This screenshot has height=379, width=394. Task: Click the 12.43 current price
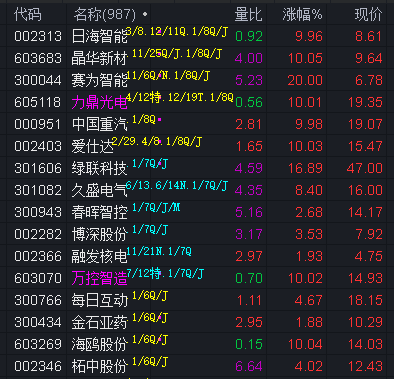coord(365,366)
